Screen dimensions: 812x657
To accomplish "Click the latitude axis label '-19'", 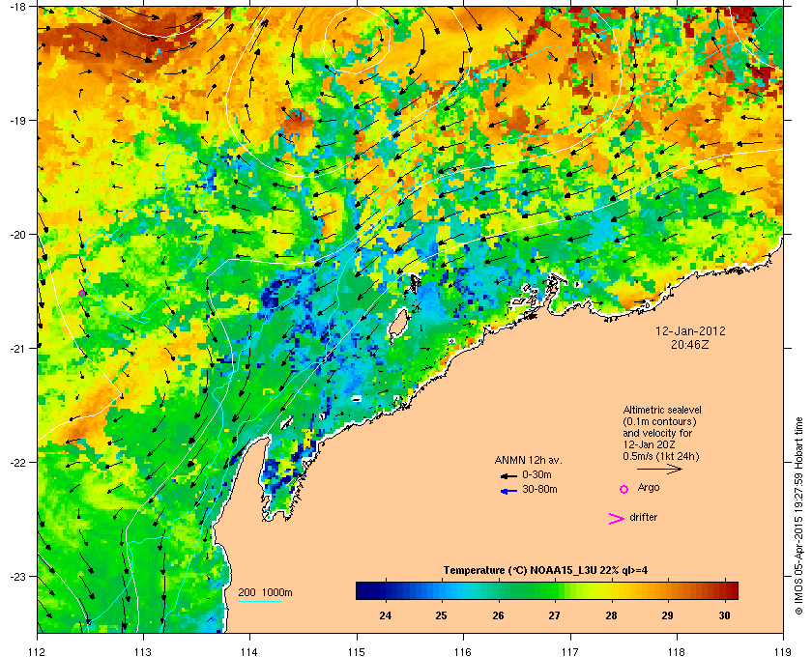I will pyautogui.click(x=17, y=120).
